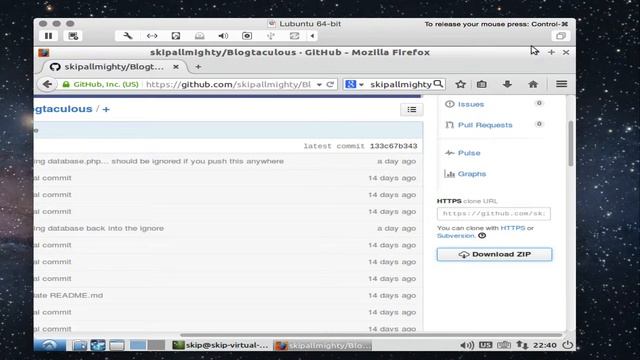Open the README.md commit message
Image resolution: width=640 pixels, height=360 pixels.
pos(69,295)
